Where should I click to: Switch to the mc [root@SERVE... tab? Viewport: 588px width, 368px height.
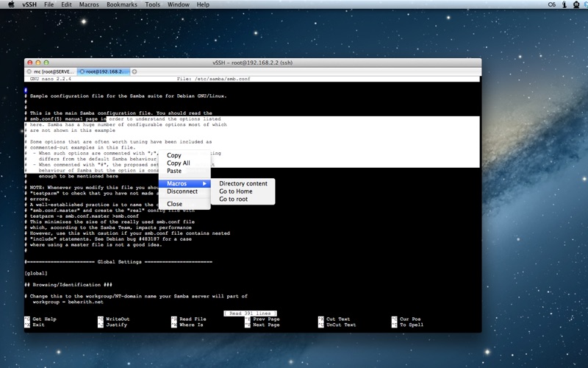(x=53, y=71)
